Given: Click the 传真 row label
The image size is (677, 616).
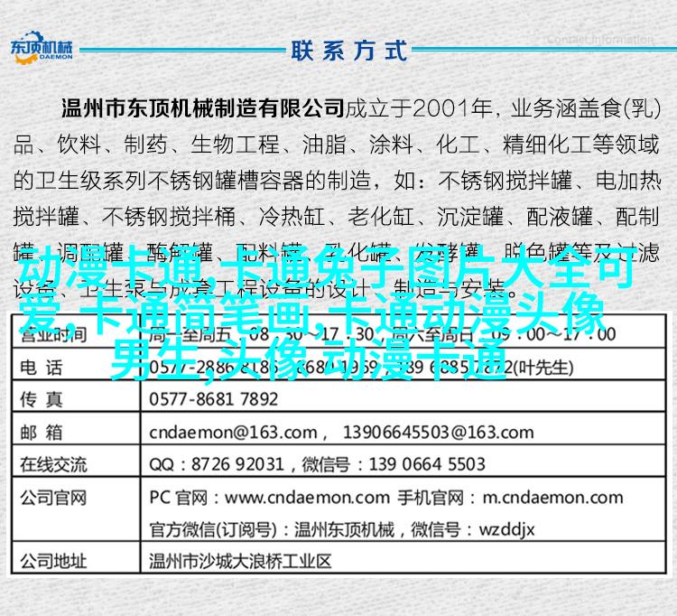Looking at the screenshot, I should (x=41, y=399).
